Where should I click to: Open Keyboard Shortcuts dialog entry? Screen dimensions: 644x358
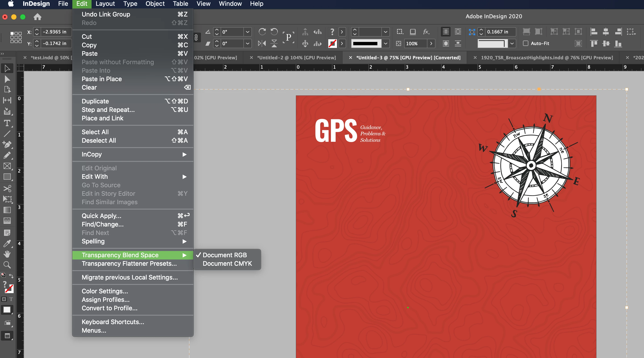(x=113, y=322)
